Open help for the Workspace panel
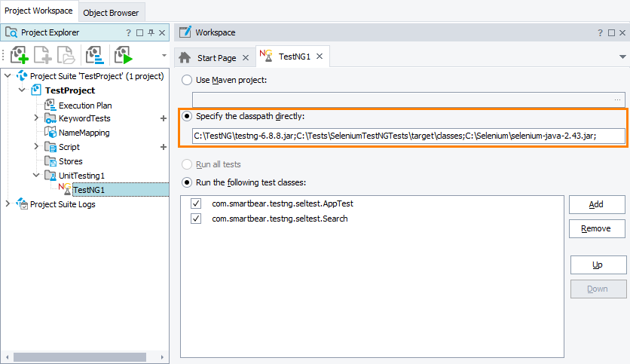The height and width of the screenshot is (364, 630). coord(600,32)
